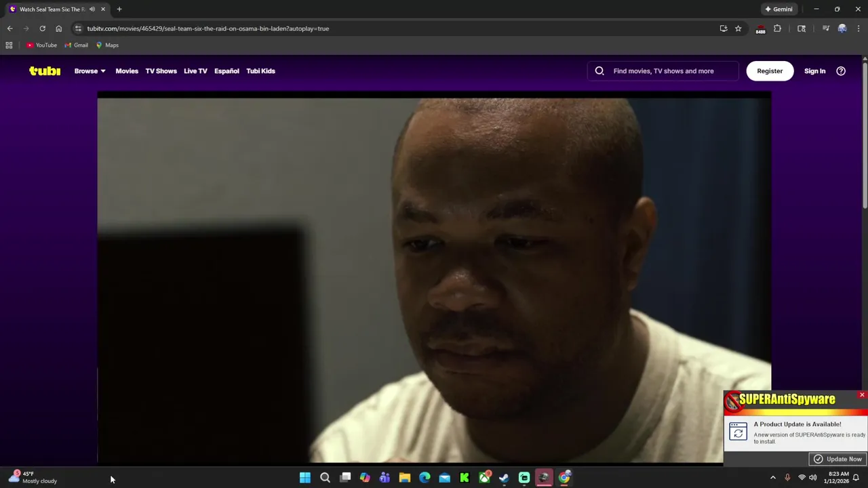This screenshot has height=488, width=868.
Task: Open Gemini in Chrome
Action: [x=778, y=9]
